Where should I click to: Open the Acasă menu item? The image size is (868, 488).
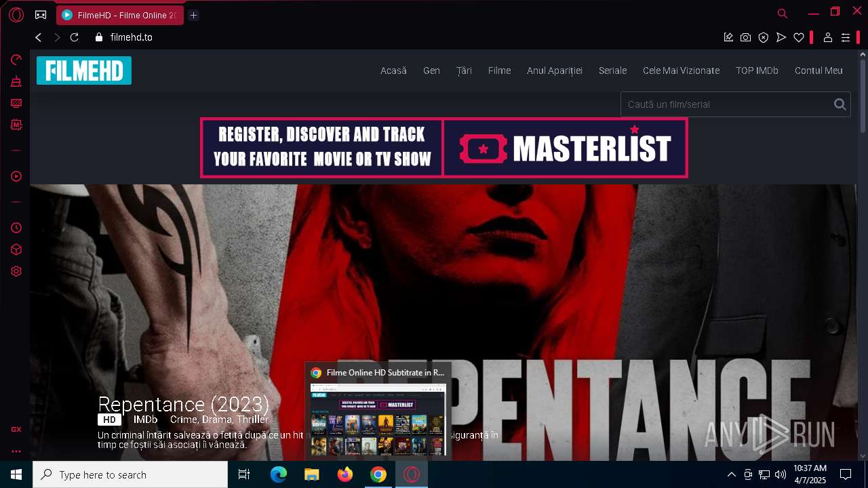[x=393, y=70]
